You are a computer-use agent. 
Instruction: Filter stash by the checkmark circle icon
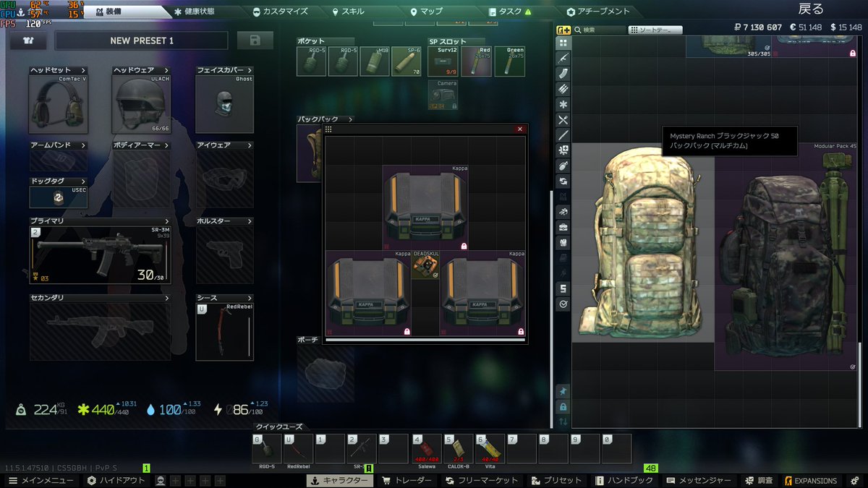point(563,304)
